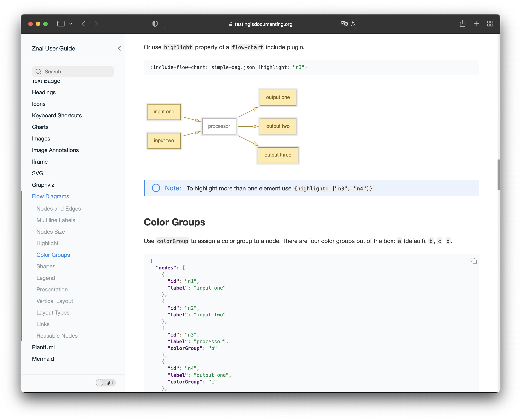Reload the page in address bar

point(353,24)
